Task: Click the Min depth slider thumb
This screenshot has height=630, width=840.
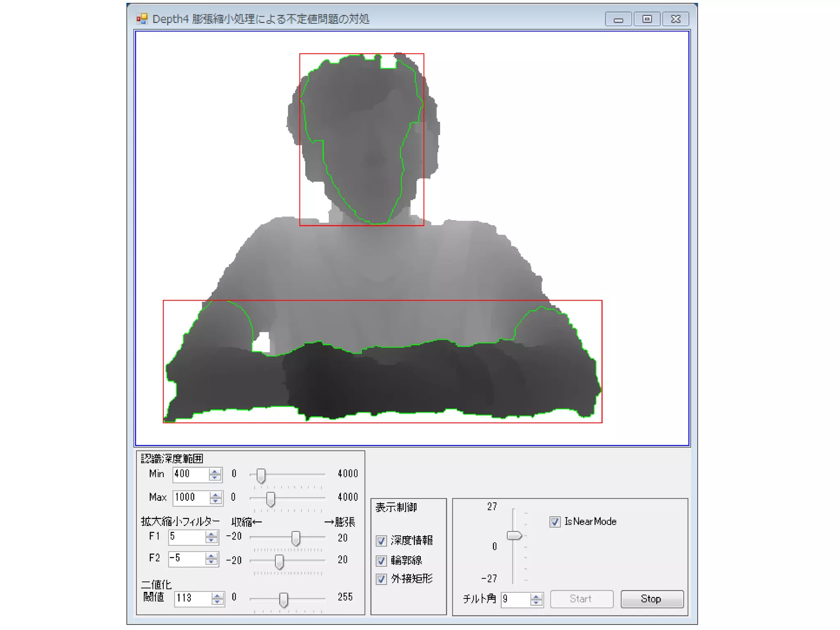Action: point(261,476)
